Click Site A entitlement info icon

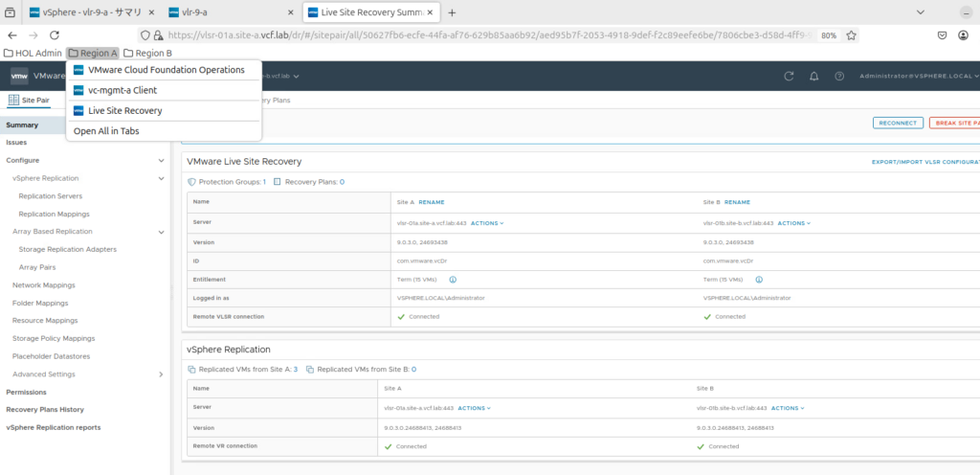point(452,280)
